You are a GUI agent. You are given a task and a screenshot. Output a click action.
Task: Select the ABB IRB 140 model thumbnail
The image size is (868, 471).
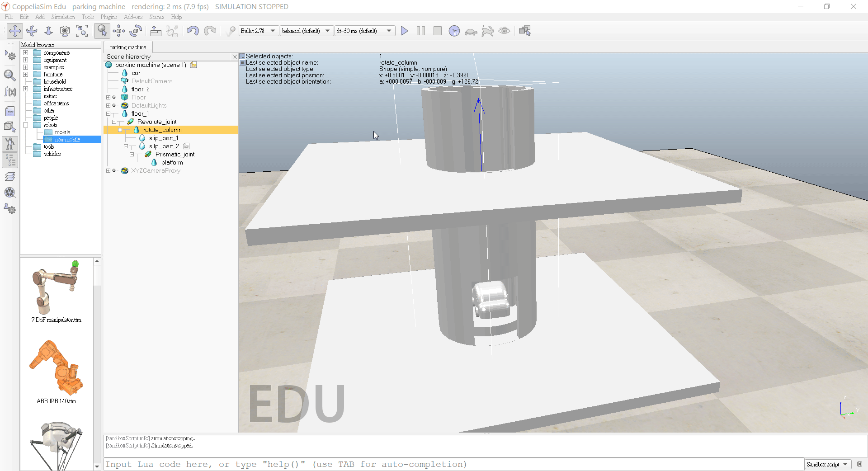57,368
